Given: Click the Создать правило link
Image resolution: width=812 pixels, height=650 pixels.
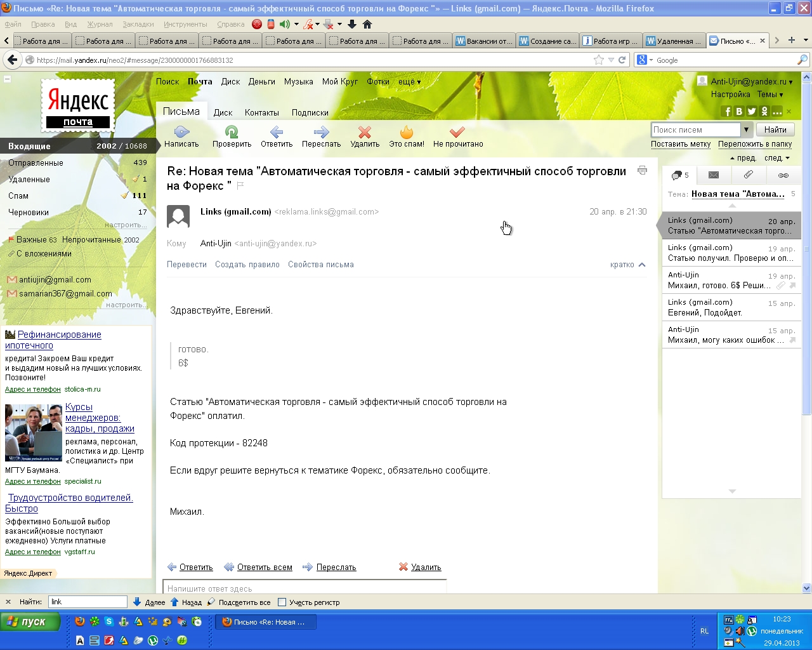Looking at the screenshot, I should [x=247, y=265].
